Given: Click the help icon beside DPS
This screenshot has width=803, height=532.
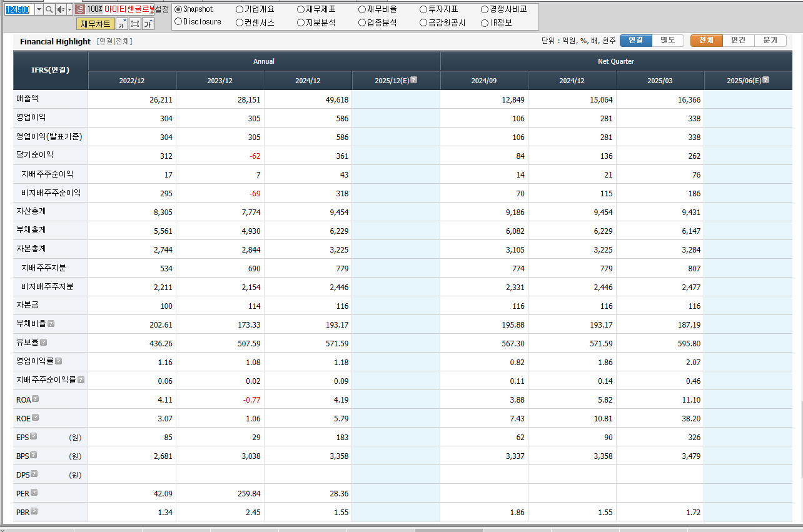Looking at the screenshot, I should tap(34, 474).
